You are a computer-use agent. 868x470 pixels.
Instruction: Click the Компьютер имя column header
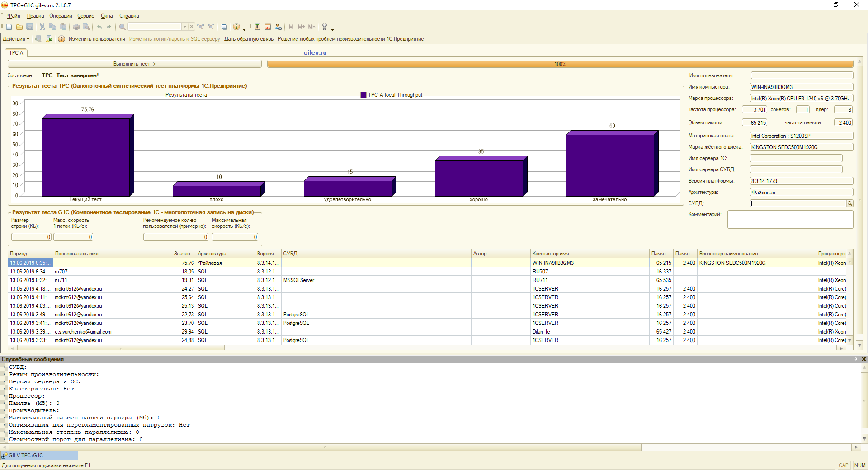[590, 254]
